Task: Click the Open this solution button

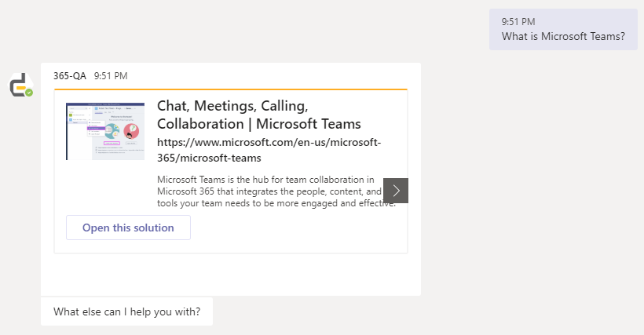Action: pos(128,228)
